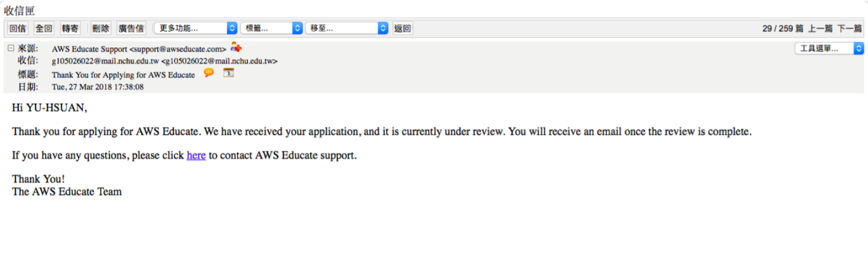Screen dimensions: 868x258
Task: Open the 更多功能 dropdown
Action: click(x=195, y=28)
